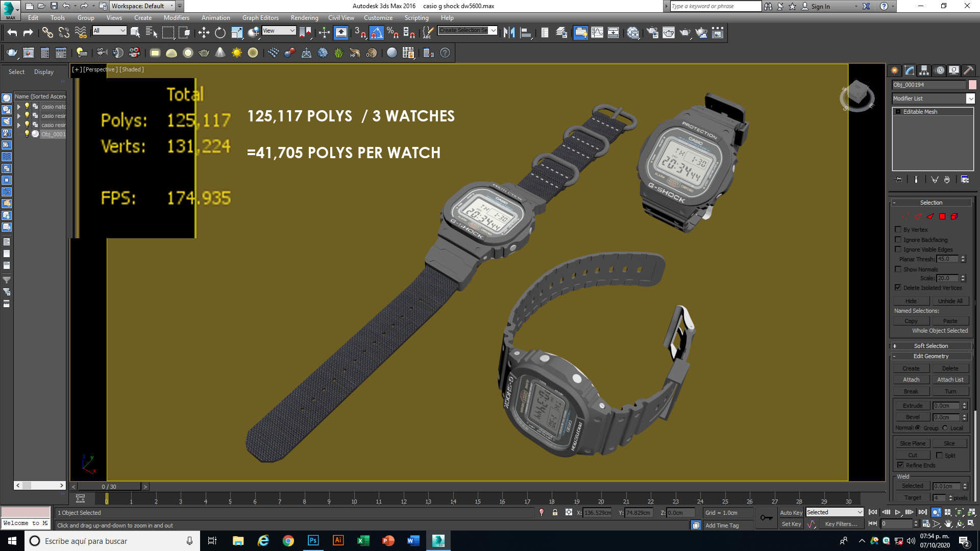
Task: Open the Create Selection Set dropdown
Action: (468, 31)
